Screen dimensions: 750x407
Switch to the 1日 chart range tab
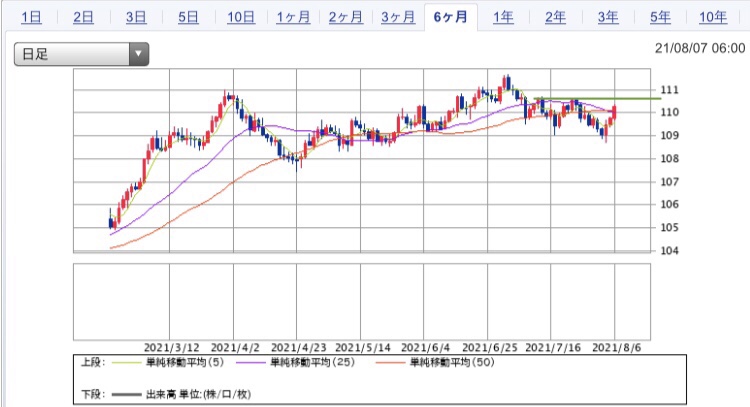(x=32, y=18)
